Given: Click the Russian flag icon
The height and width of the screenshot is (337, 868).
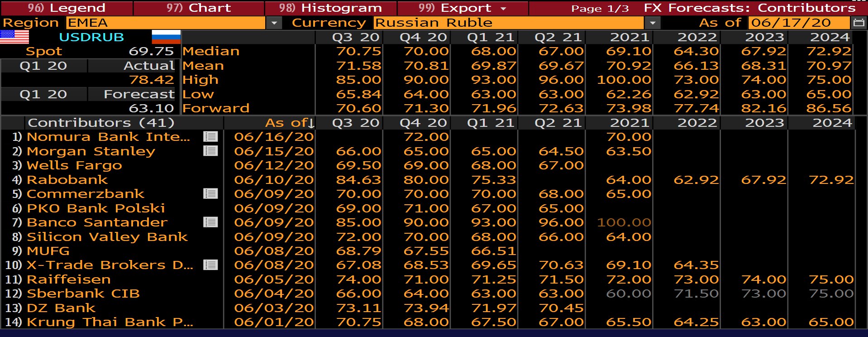Looking at the screenshot, I should 166,37.
